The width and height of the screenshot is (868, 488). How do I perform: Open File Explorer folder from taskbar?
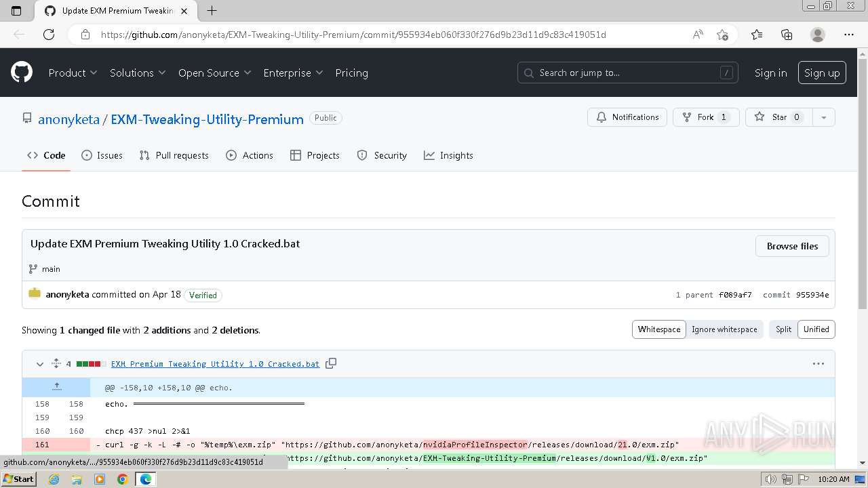[77, 479]
